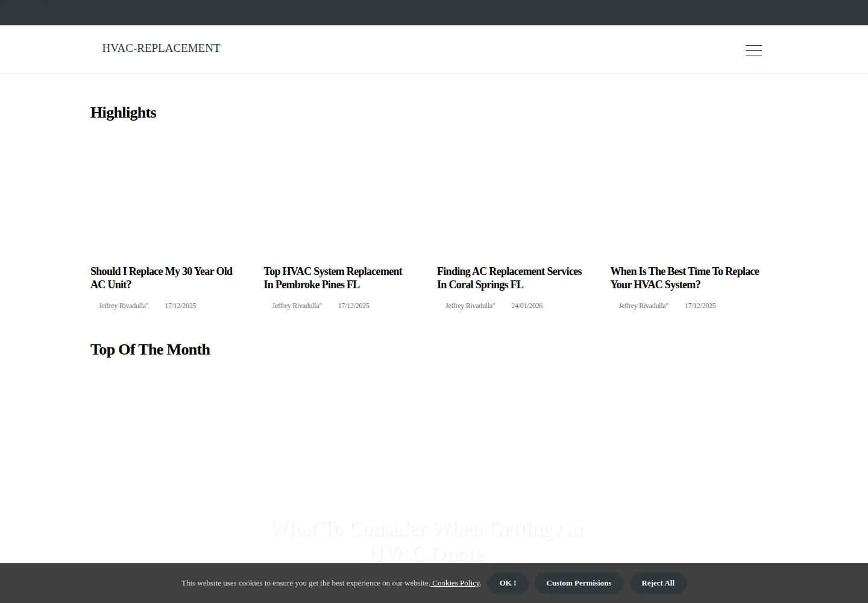This screenshot has width=868, height=603.
Task: Select author Jeffrey Rivadulla under Best Time To Replace article
Action: tap(643, 306)
